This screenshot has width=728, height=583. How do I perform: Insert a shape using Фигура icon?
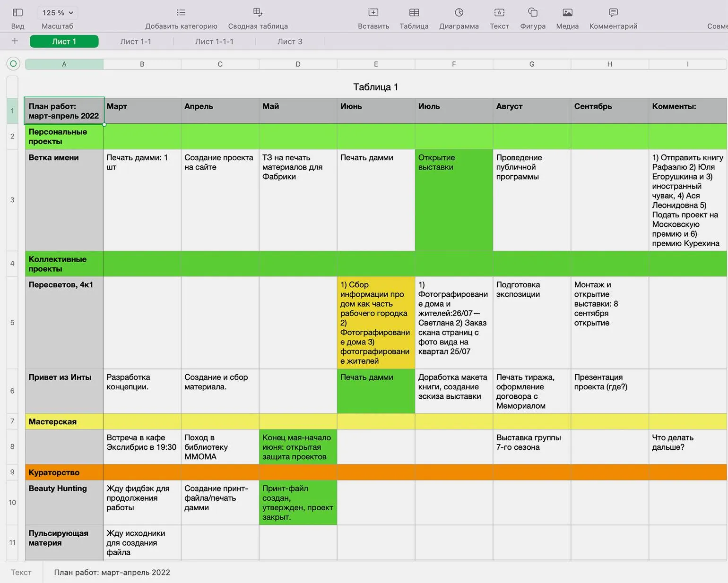[x=533, y=13]
